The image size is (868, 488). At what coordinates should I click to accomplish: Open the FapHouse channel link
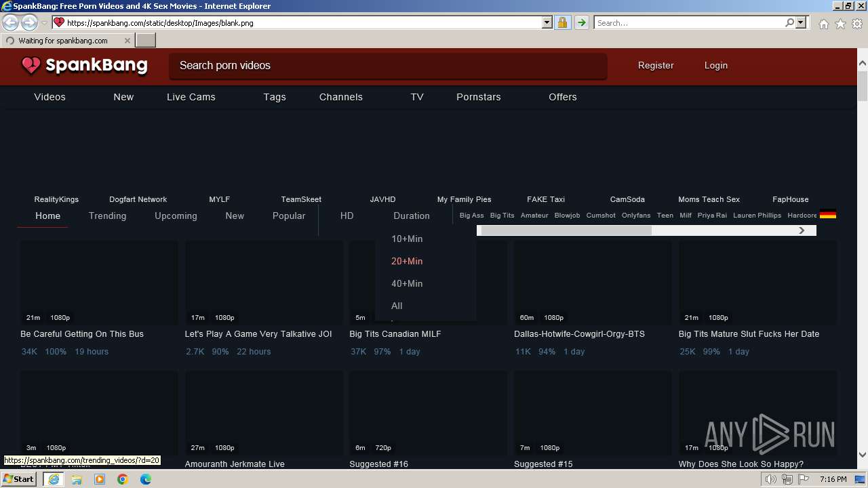pos(791,199)
